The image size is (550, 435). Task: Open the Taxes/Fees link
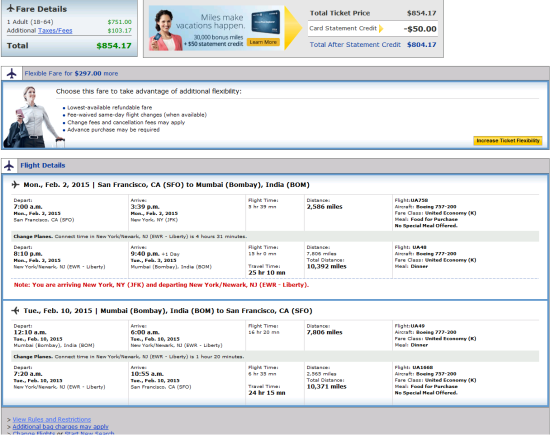[x=55, y=31]
